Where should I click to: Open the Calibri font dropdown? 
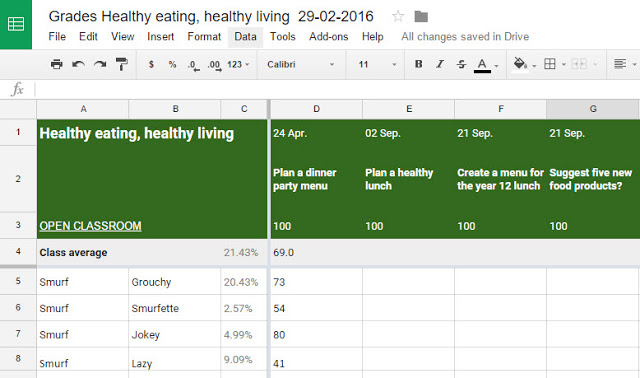301,64
